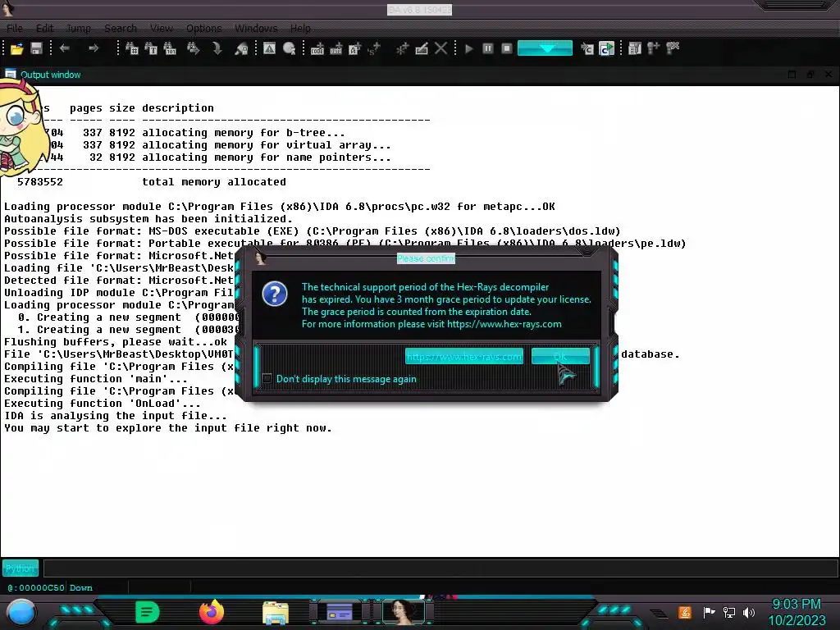Click the document list toolbar icon
The image size is (840, 630).
coord(635,48)
